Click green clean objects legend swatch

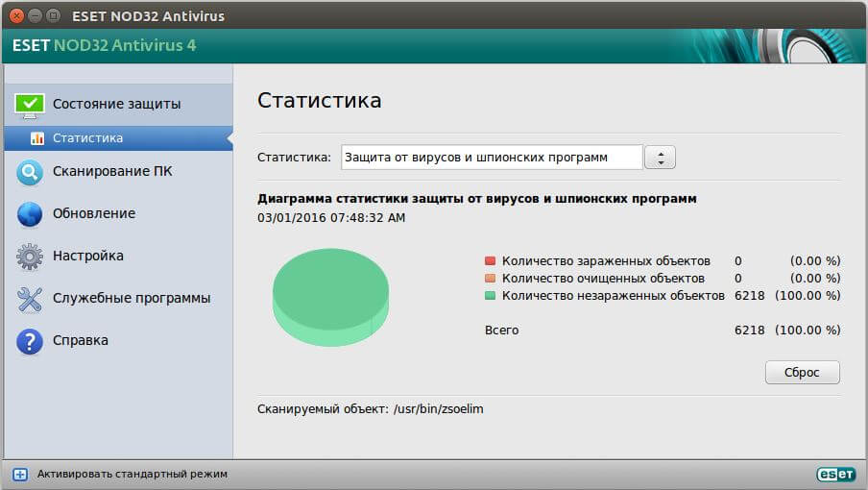pos(490,296)
